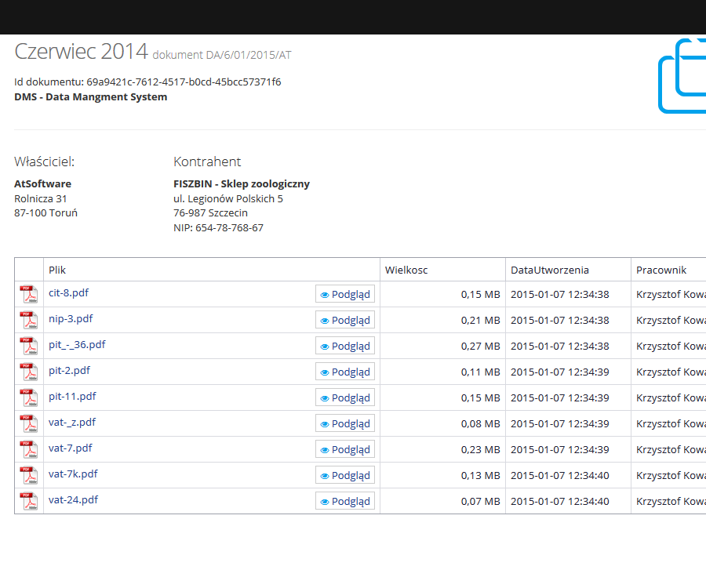Open the pit-11.pdf file link
The height and width of the screenshot is (588, 706).
72,397
